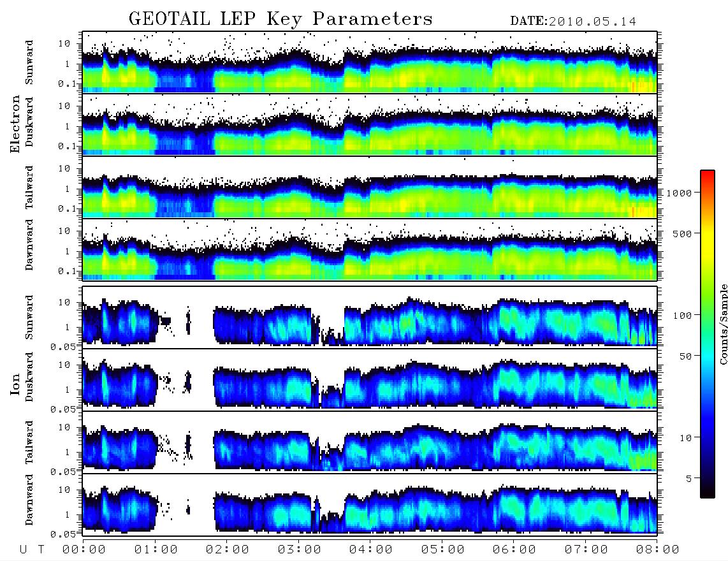Click the Electron 'Duskward' panel label
The width and height of the screenshot is (728, 561).
click(x=29, y=122)
